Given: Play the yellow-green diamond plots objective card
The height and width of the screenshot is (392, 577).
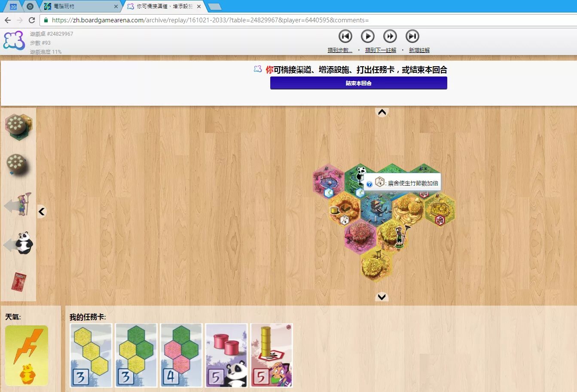Looking at the screenshot, I should click(x=136, y=355).
